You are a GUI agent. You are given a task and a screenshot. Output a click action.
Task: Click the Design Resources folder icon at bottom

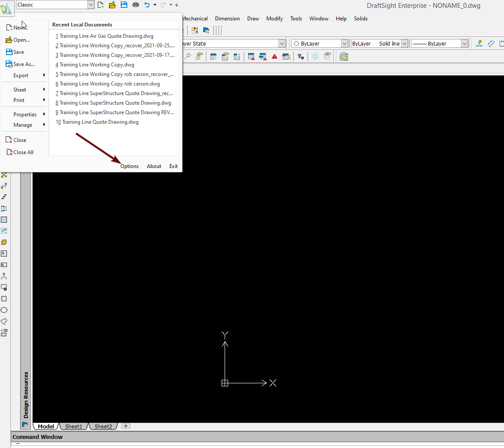point(25,425)
